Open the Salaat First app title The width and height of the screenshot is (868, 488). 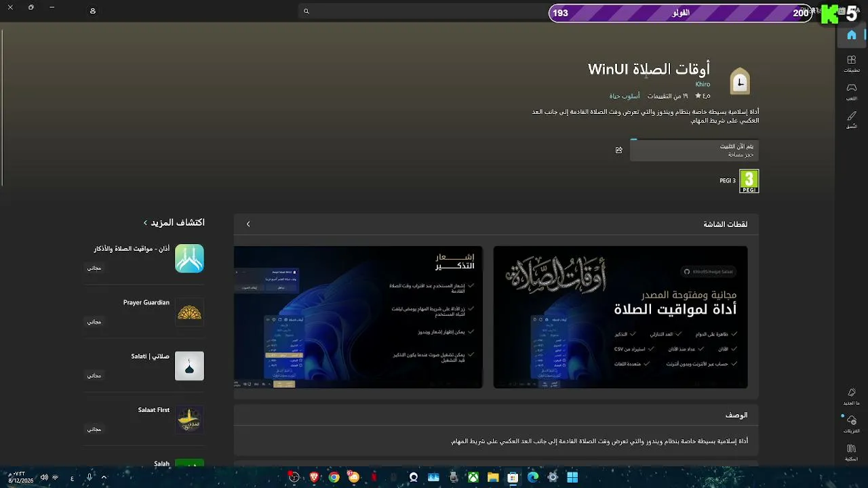[x=154, y=410]
